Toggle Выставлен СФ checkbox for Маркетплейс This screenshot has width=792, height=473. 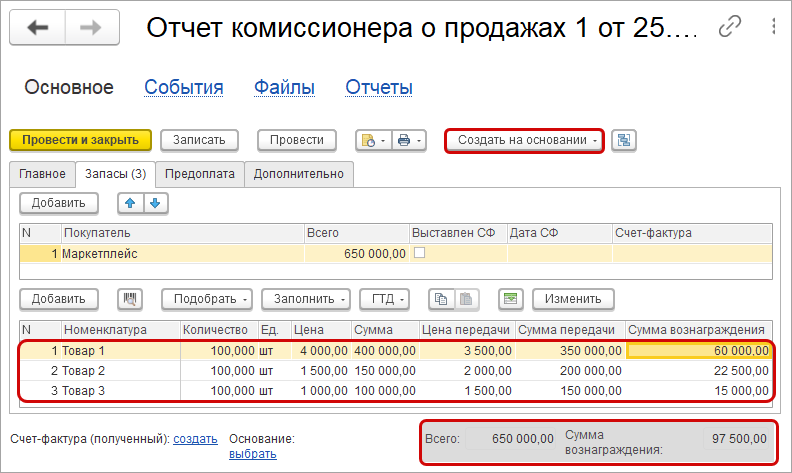point(419,253)
